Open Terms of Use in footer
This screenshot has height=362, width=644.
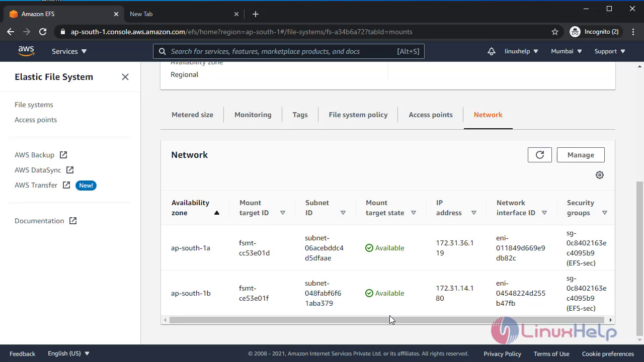click(x=551, y=353)
